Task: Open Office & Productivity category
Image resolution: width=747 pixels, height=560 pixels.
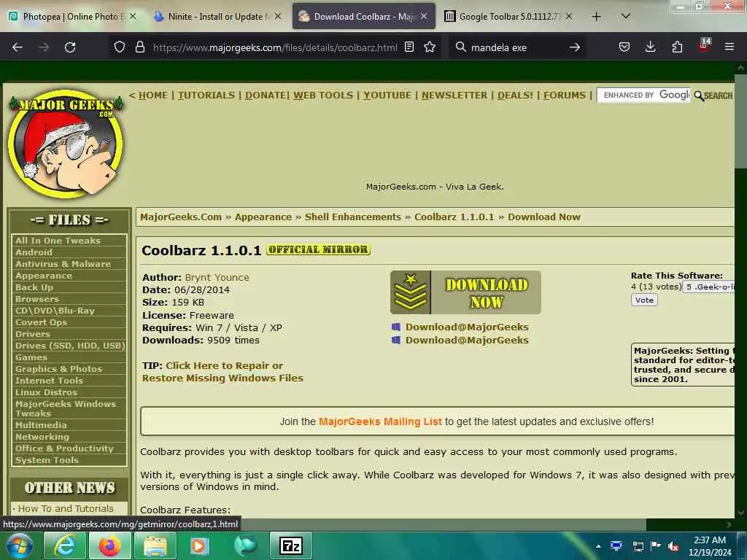Action: (64, 448)
